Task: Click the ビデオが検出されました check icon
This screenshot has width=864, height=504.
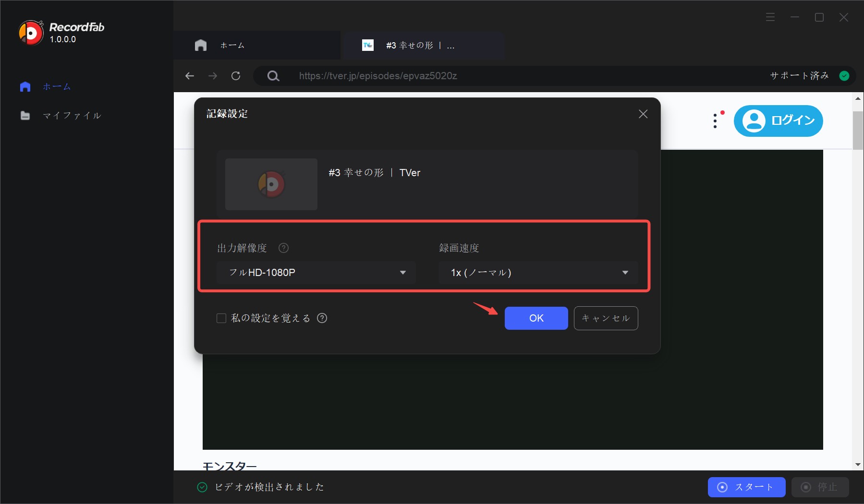Action: pos(202,487)
